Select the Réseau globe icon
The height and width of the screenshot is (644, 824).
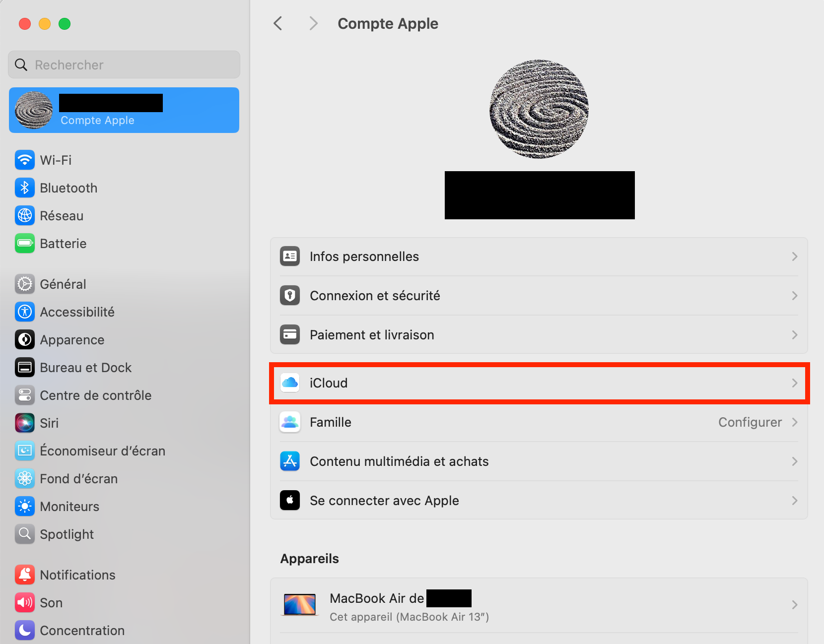25,215
